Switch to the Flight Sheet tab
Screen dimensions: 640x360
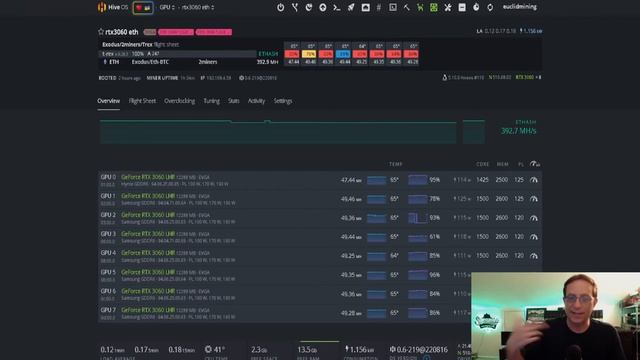[142, 101]
